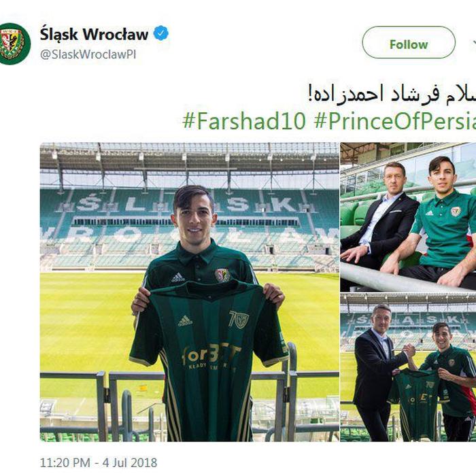The height and width of the screenshot is (476, 476).
Task: Click the Adidas logo on held jersey
Action: point(185,321)
